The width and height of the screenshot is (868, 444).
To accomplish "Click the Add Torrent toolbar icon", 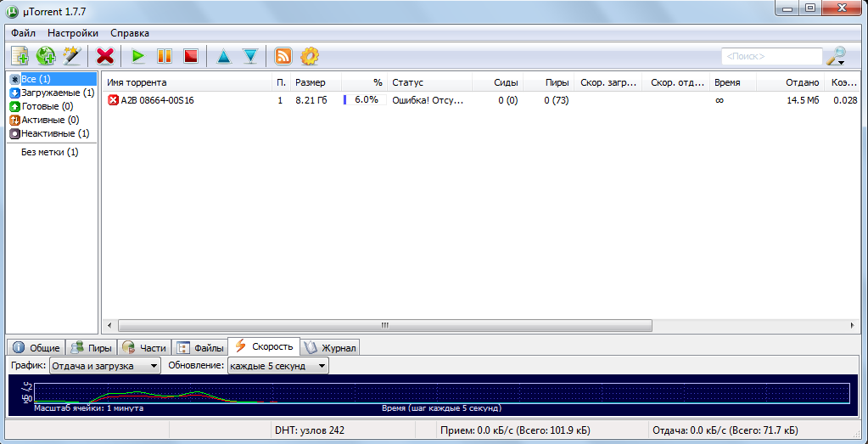I will 20,56.
